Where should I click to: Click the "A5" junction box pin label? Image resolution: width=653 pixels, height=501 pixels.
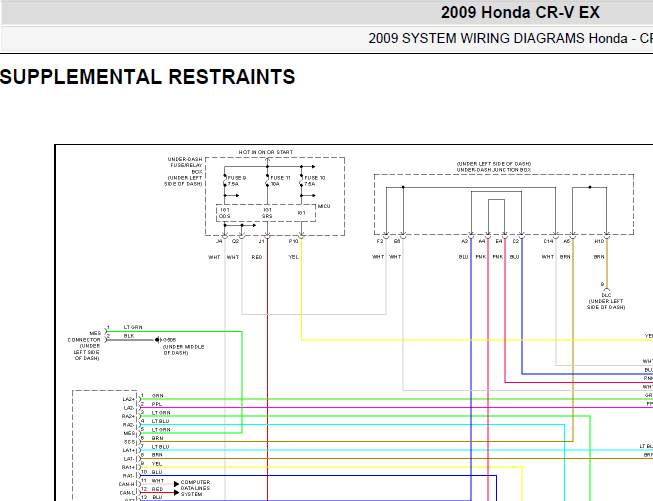click(x=566, y=242)
